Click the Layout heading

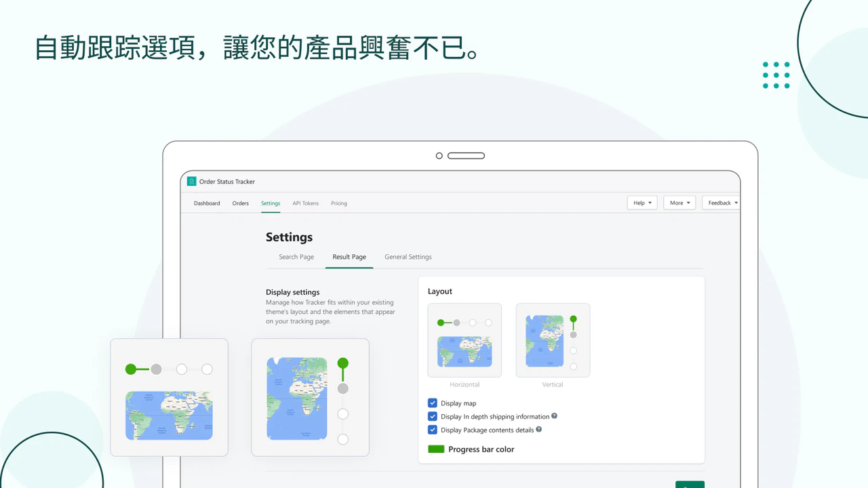440,291
